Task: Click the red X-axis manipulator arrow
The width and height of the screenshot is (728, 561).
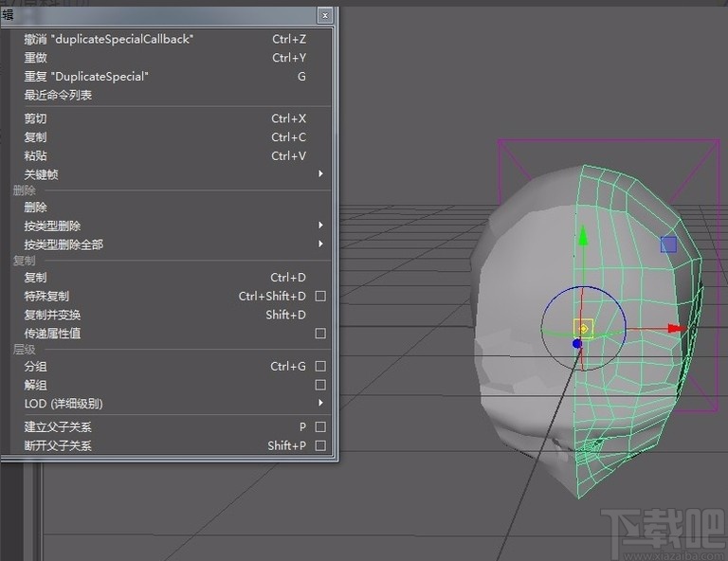Action: point(675,329)
